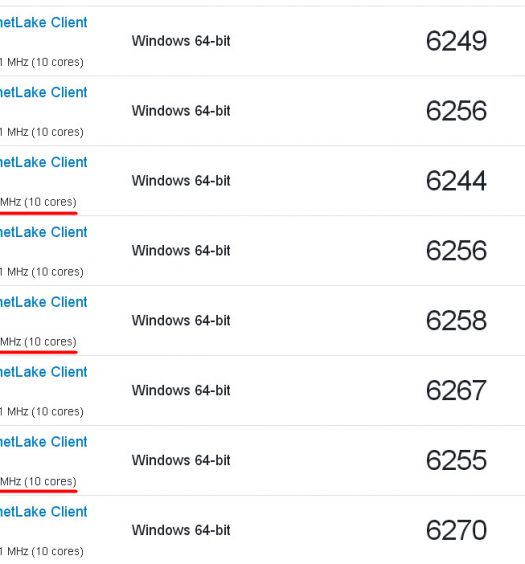Open the CometLake Client link for score 6244
Image resolution: width=525 pixels, height=564 pixels.
(44, 162)
